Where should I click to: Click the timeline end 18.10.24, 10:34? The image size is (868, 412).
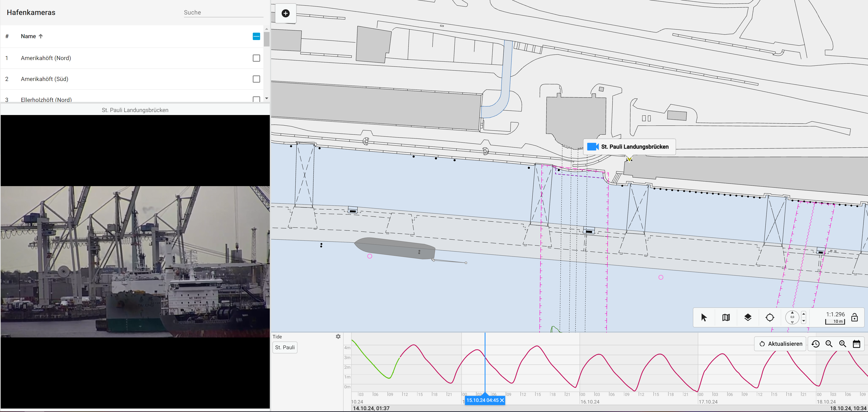point(848,408)
